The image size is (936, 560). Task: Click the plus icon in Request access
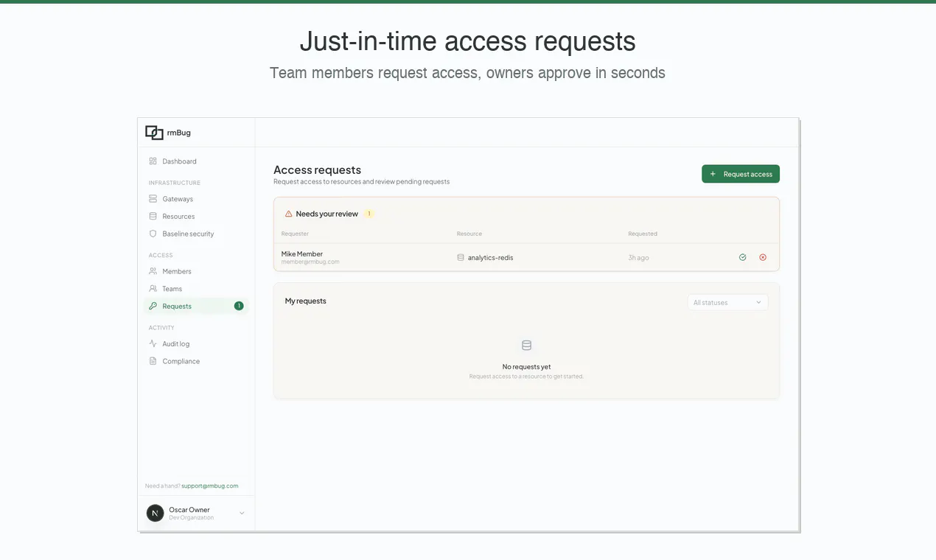coord(713,174)
